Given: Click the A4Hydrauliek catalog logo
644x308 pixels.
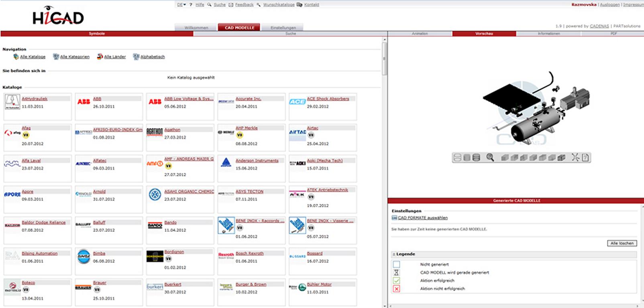Looking at the screenshot, I should (12, 102).
